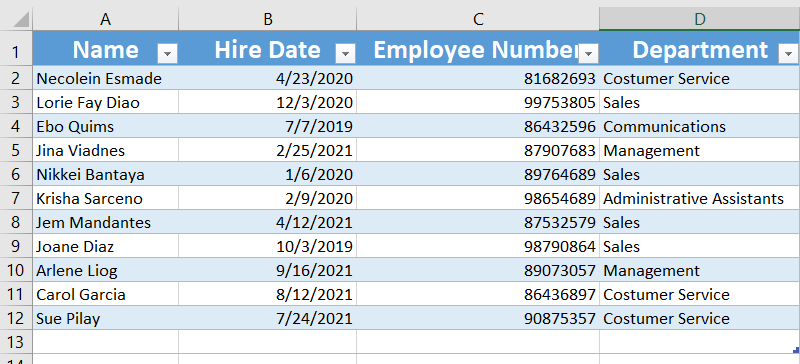Select column D header
The height and width of the screenshot is (364, 800).
699,19
